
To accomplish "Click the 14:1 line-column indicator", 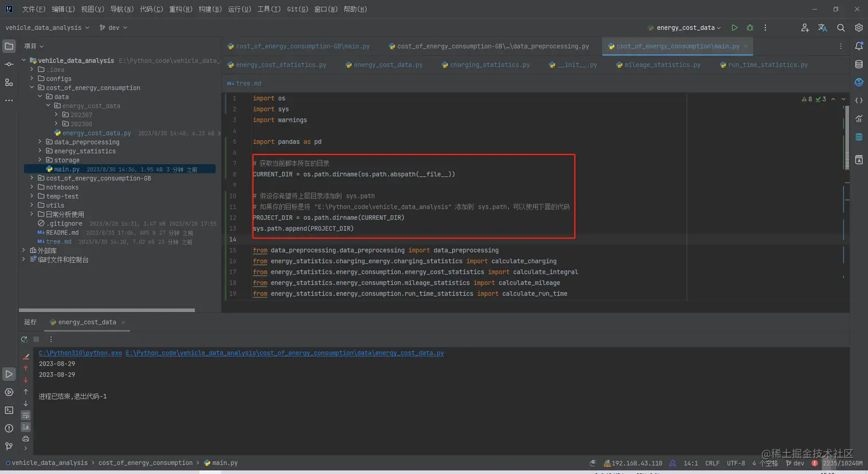I will pyautogui.click(x=691, y=463).
